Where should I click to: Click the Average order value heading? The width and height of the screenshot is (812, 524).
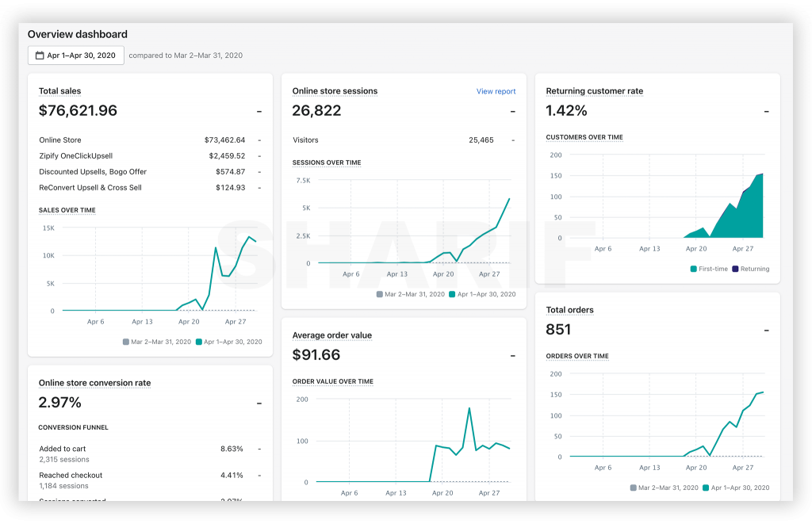tap(332, 335)
